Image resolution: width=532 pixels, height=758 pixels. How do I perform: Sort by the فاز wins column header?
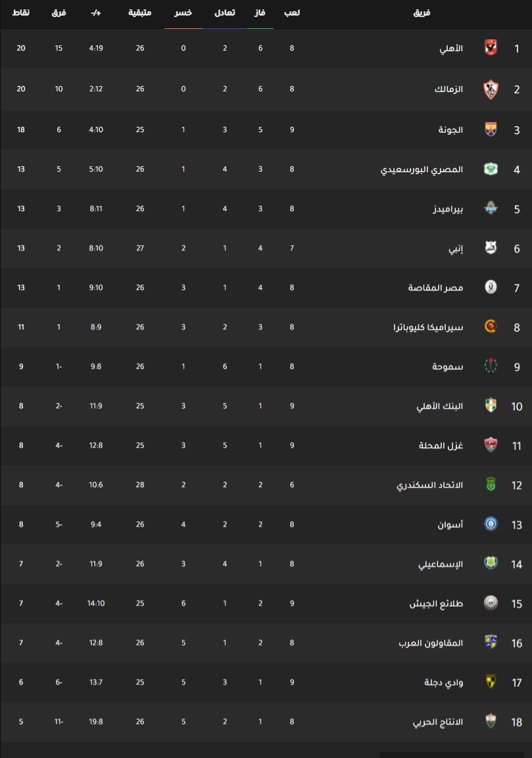tap(260, 12)
